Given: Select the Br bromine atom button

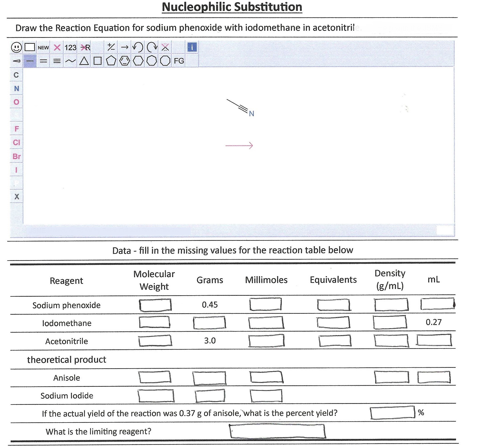Looking at the screenshot, I should pos(16,157).
